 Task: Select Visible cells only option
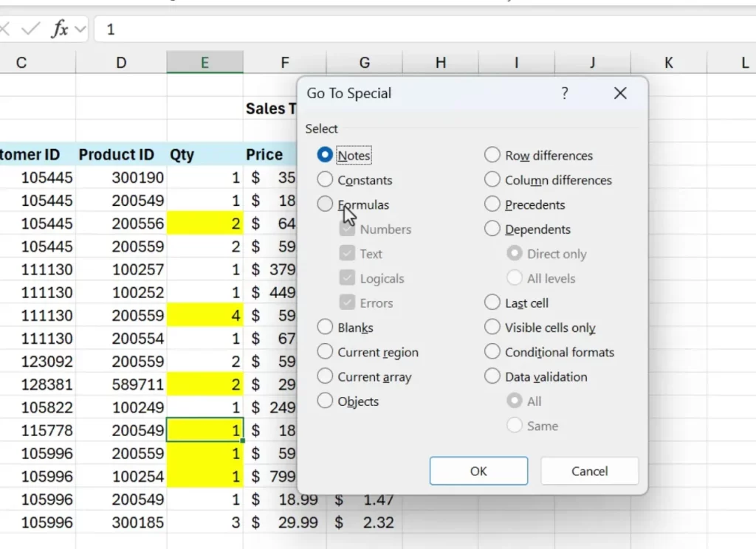[x=492, y=327]
